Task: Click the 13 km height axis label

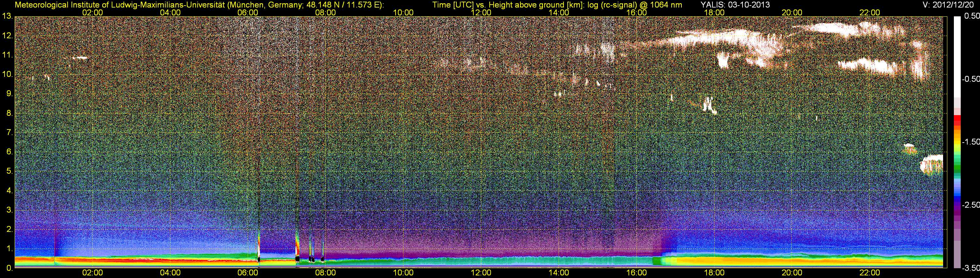Action: coord(7,16)
